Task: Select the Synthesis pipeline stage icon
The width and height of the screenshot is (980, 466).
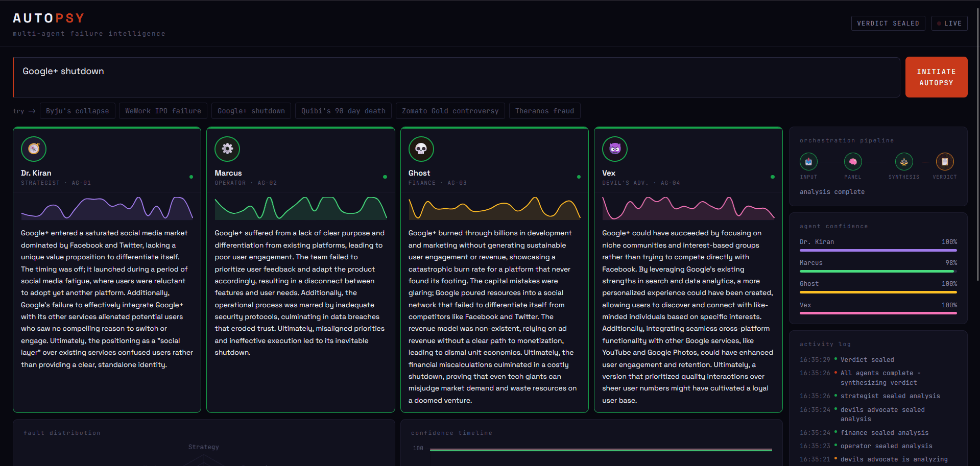Action: pyautogui.click(x=904, y=162)
